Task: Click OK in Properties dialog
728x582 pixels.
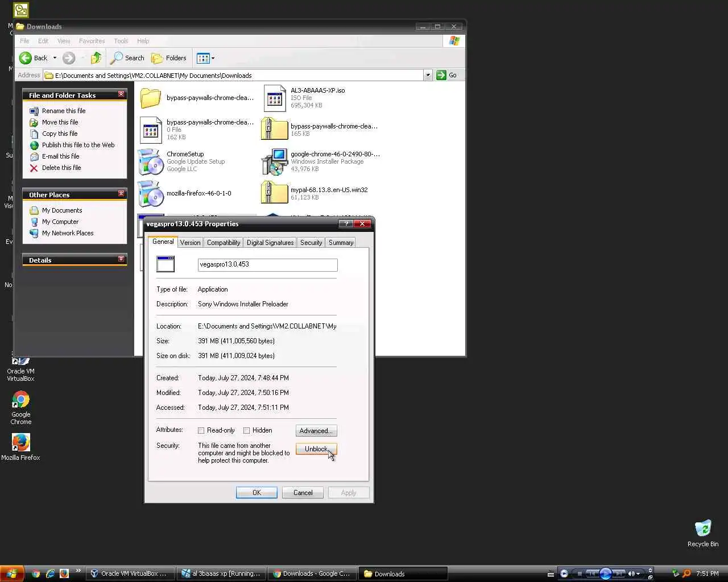Action: click(x=257, y=493)
